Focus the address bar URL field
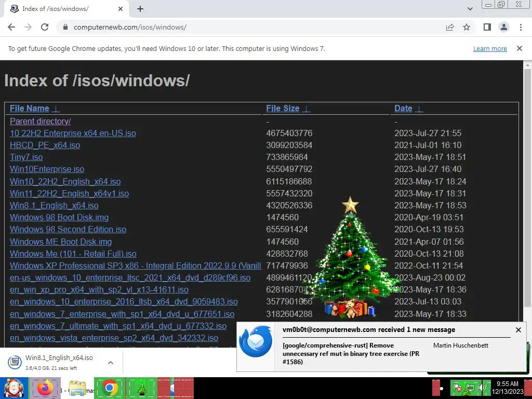Screen dimensions: 532x399 pos(251,27)
